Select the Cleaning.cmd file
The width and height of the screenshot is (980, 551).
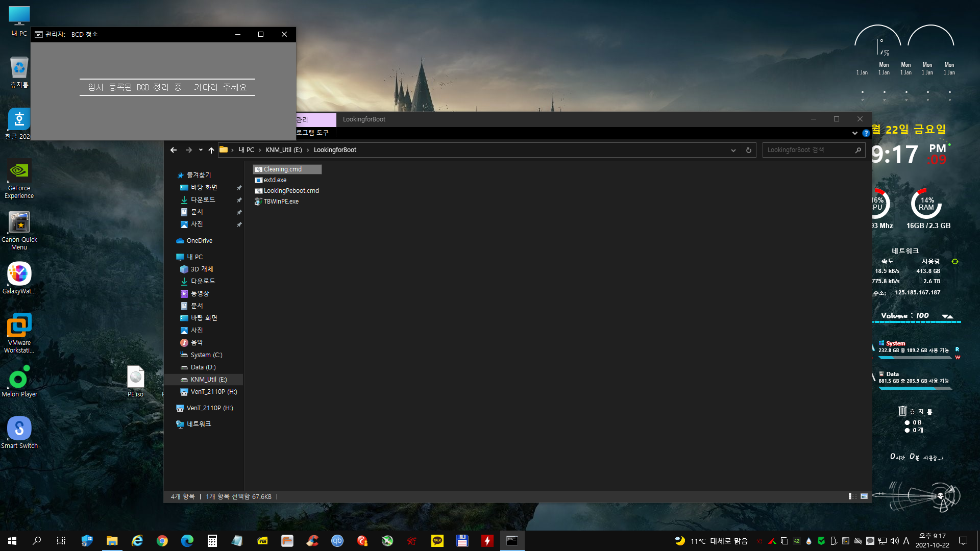click(x=287, y=169)
